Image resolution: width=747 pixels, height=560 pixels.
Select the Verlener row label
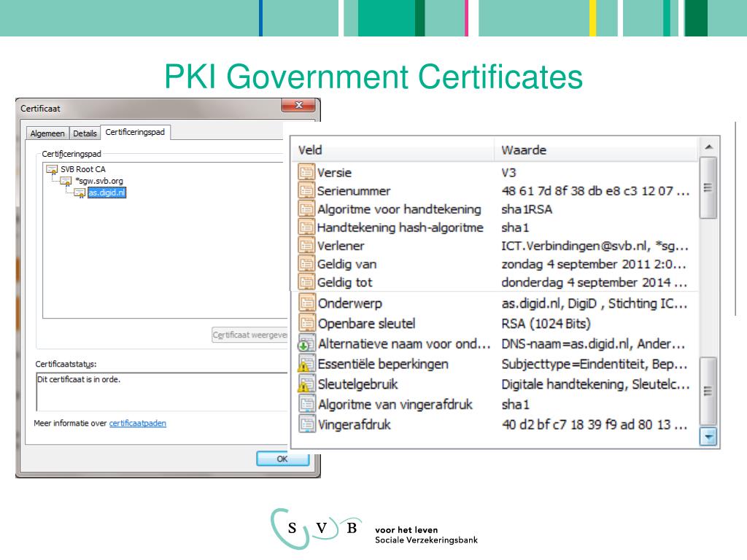click(341, 246)
